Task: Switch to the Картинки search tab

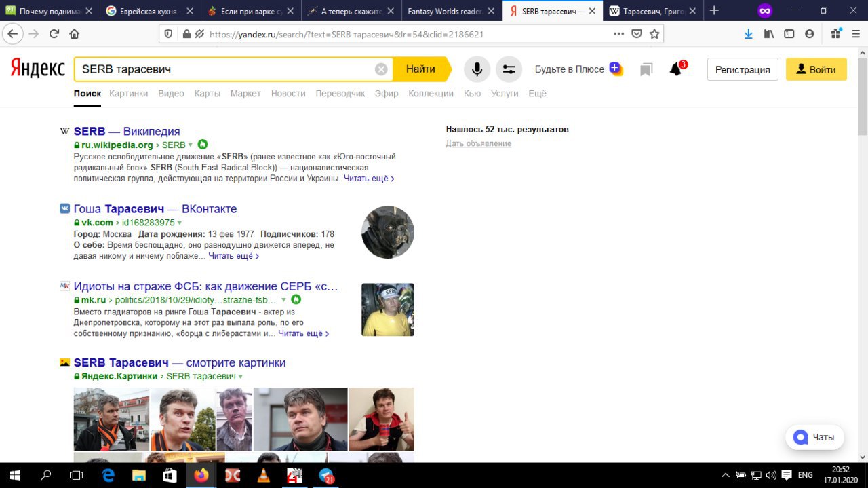Action: point(128,94)
